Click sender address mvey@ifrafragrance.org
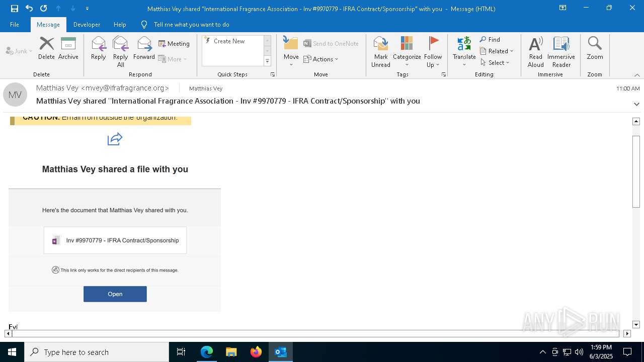Screen dimensions: 644x362 [125, 88]
